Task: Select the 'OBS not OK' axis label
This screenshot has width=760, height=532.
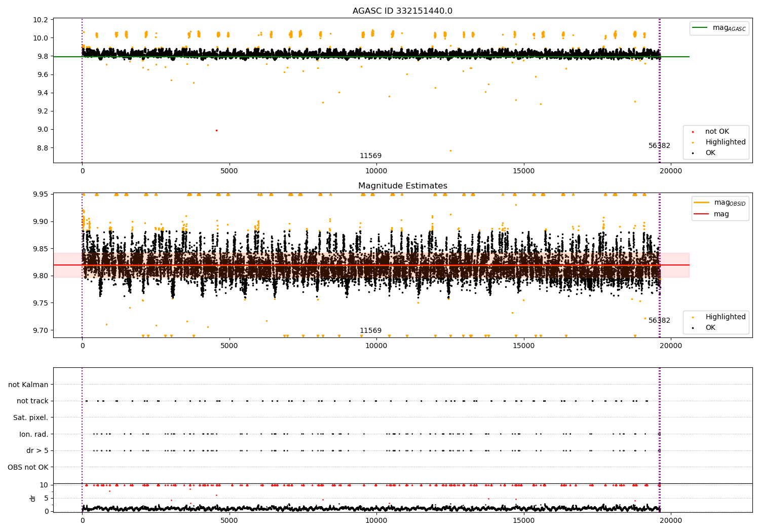Action: 28,467
